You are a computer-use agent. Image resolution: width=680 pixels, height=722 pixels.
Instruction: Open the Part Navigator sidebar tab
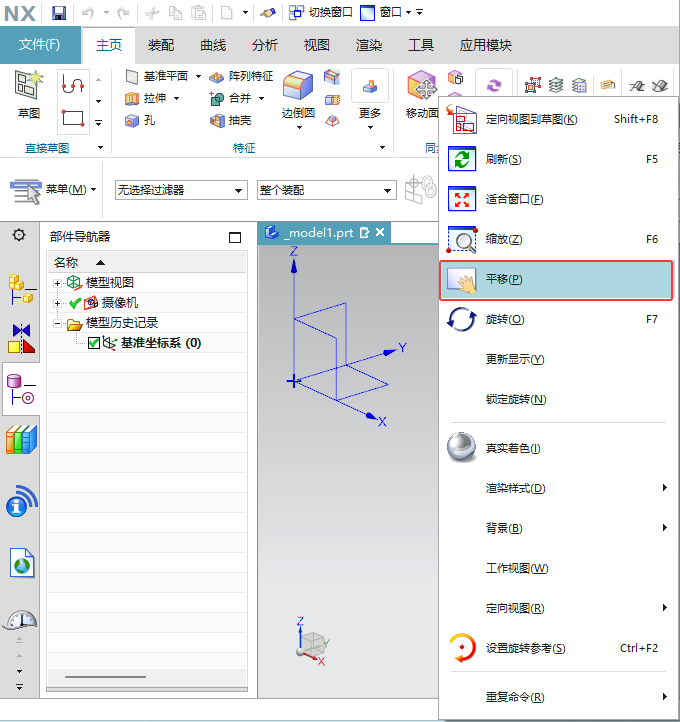click(x=21, y=389)
